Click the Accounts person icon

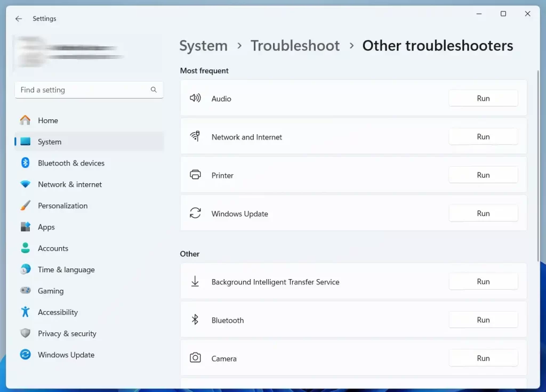click(x=25, y=248)
